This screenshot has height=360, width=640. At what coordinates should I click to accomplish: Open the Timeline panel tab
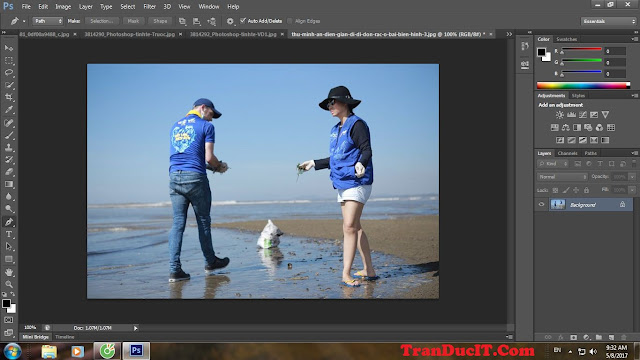[65, 337]
